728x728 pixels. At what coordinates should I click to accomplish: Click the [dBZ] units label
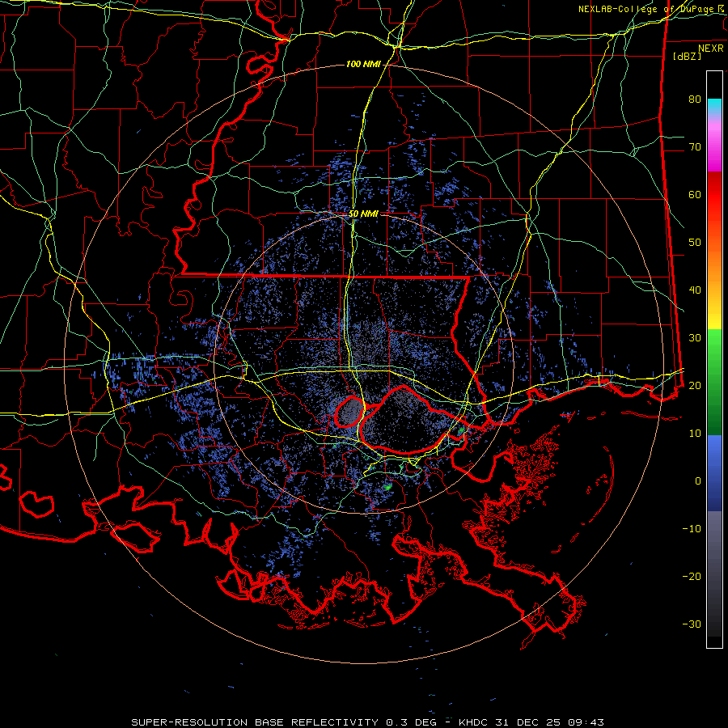[x=687, y=56]
